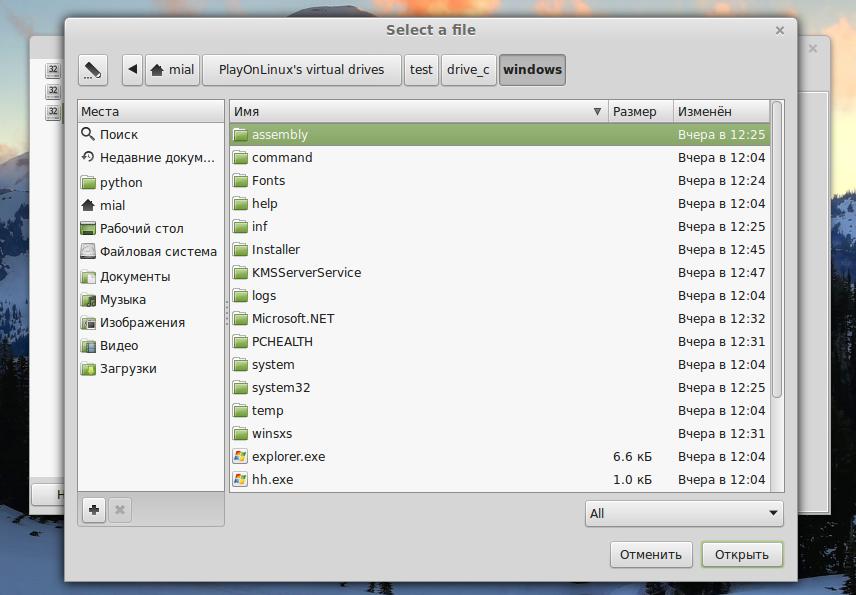
Task: Select the temp folder icon
Action: [240, 410]
